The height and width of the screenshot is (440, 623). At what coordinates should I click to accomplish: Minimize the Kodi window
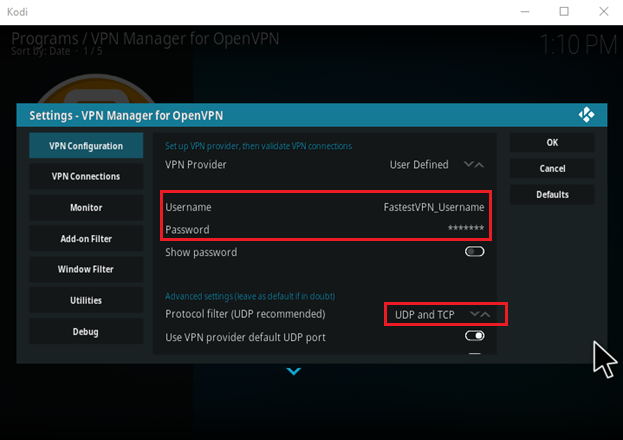pos(525,12)
